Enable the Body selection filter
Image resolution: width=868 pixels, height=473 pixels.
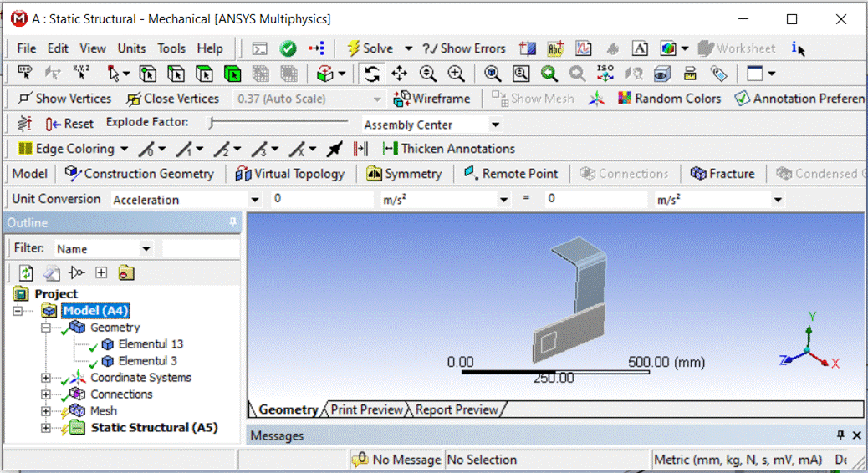click(x=232, y=73)
